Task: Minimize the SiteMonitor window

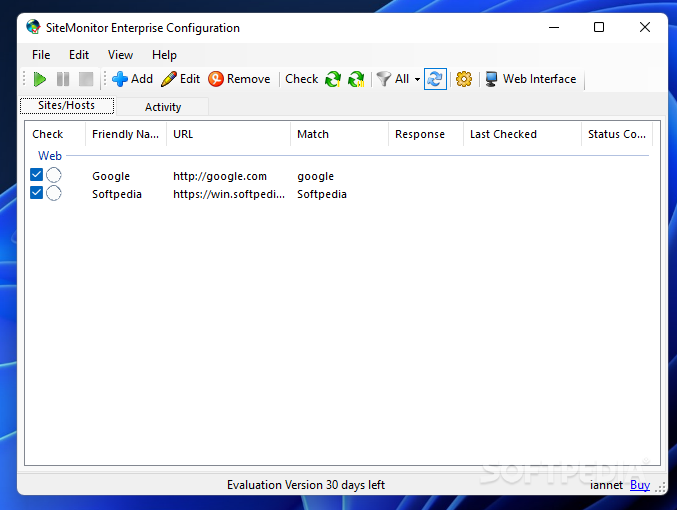Action: (x=554, y=27)
